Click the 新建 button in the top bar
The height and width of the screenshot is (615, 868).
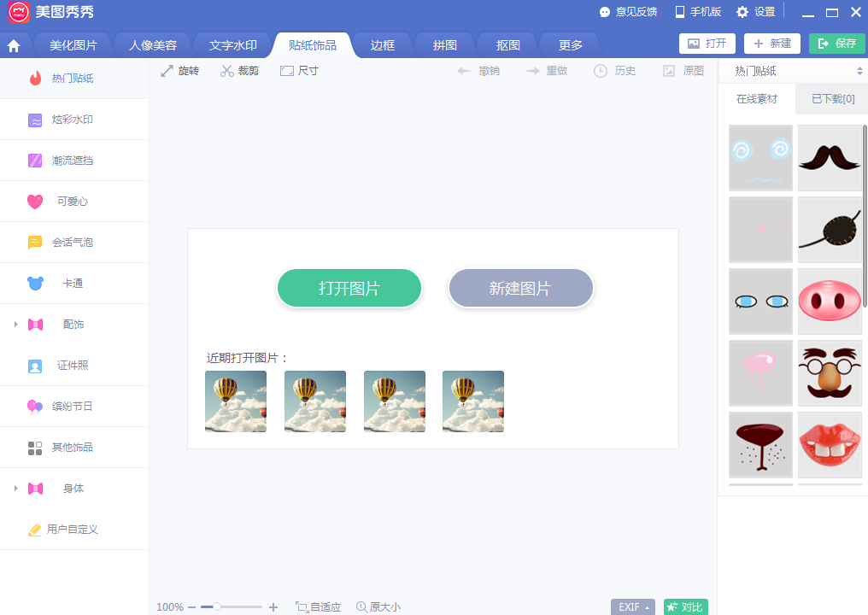(771, 44)
